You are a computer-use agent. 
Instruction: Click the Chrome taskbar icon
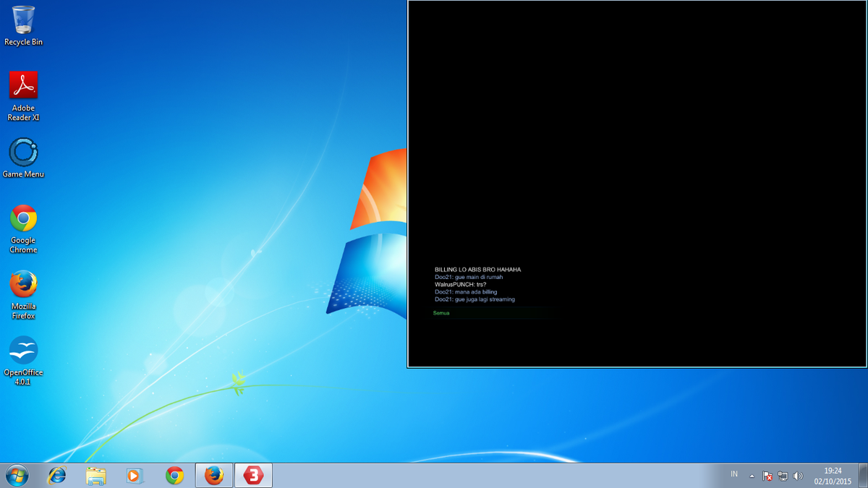pos(174,475)
